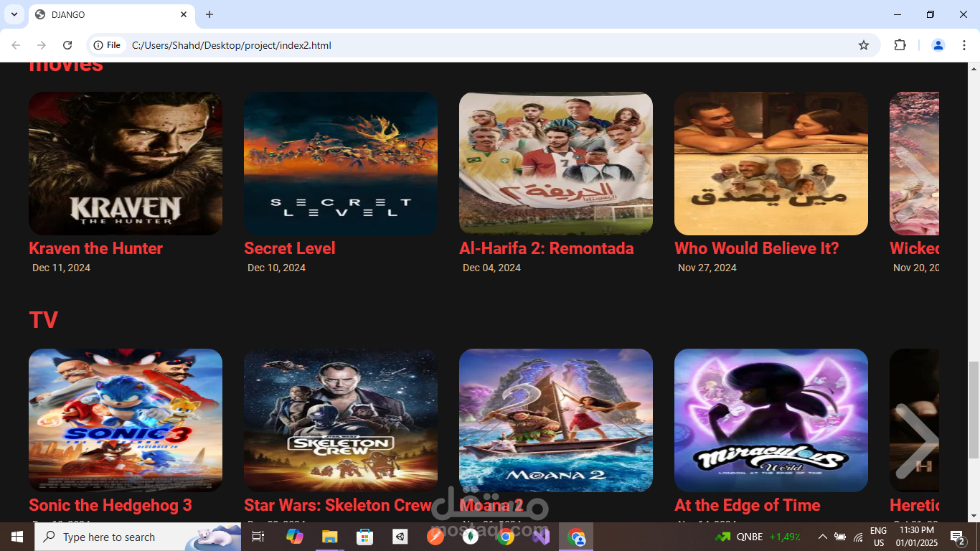Open a new browser tab
This screenshot has height=551, width=980.
(209, 14)
